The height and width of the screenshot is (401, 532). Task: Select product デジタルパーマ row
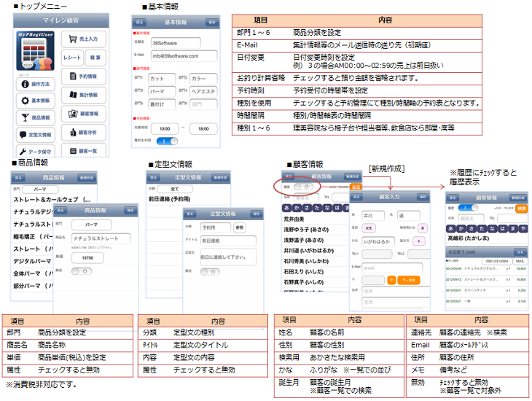33,261
